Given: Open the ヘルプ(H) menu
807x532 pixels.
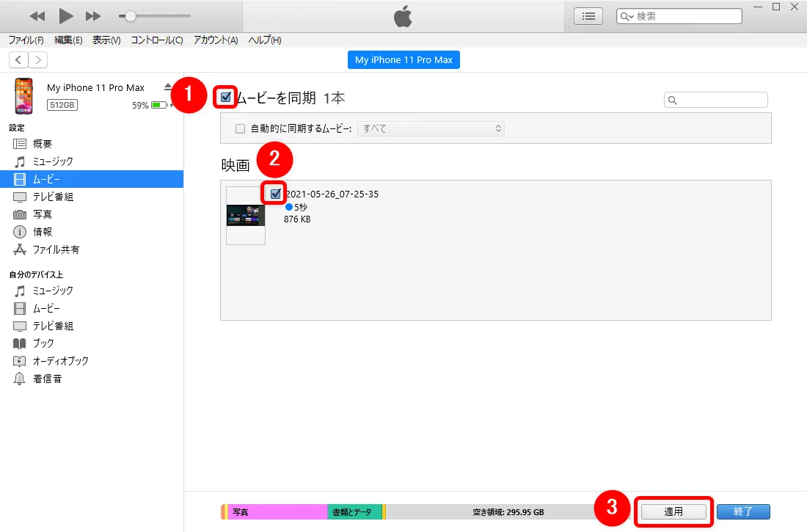Looking at the screenshot, I should pos(265,40).
